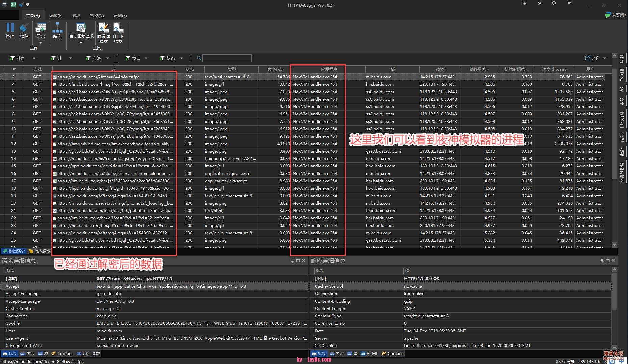Pin the 请求详细信息 panel
The height and width of the screenshot is (364, 628).
[292, 261]
